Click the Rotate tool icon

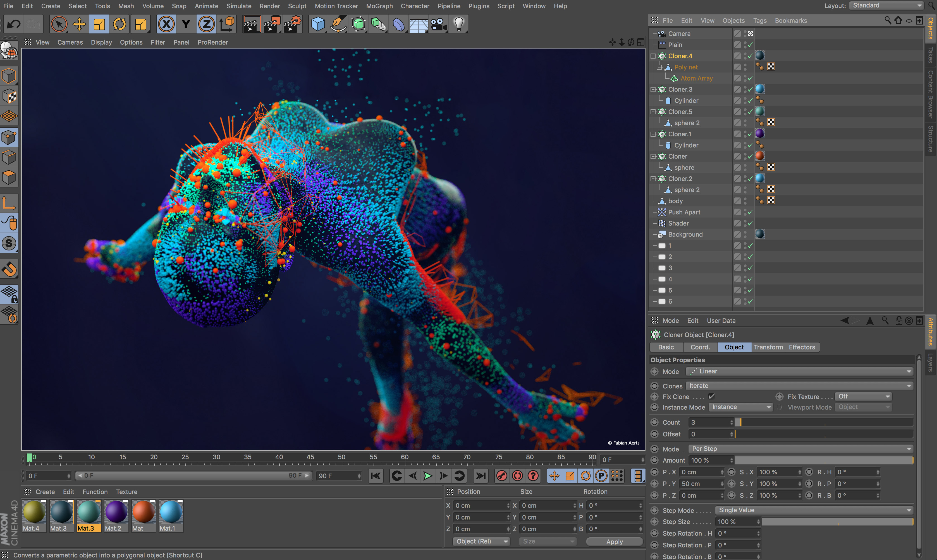click(119, 24)
